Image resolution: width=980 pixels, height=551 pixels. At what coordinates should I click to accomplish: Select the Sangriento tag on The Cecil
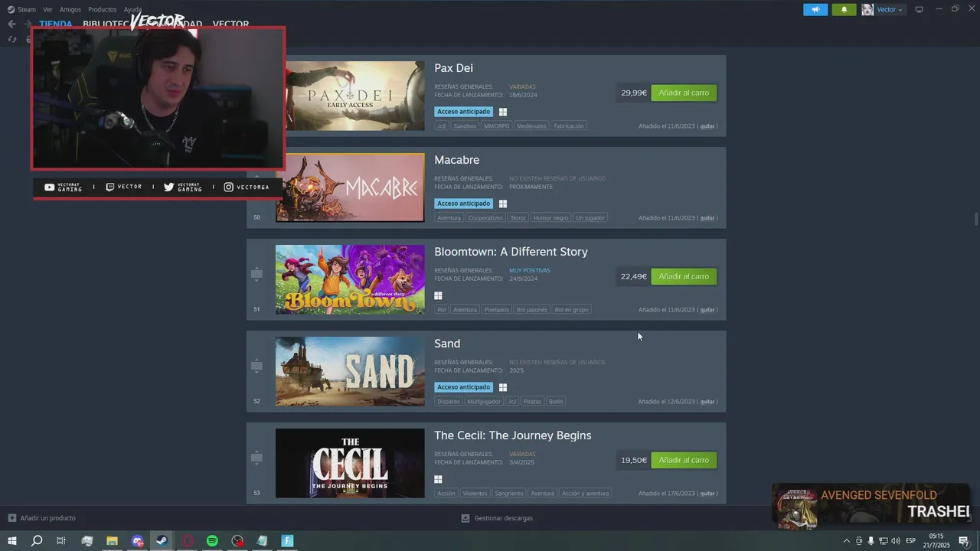[509, 494]
